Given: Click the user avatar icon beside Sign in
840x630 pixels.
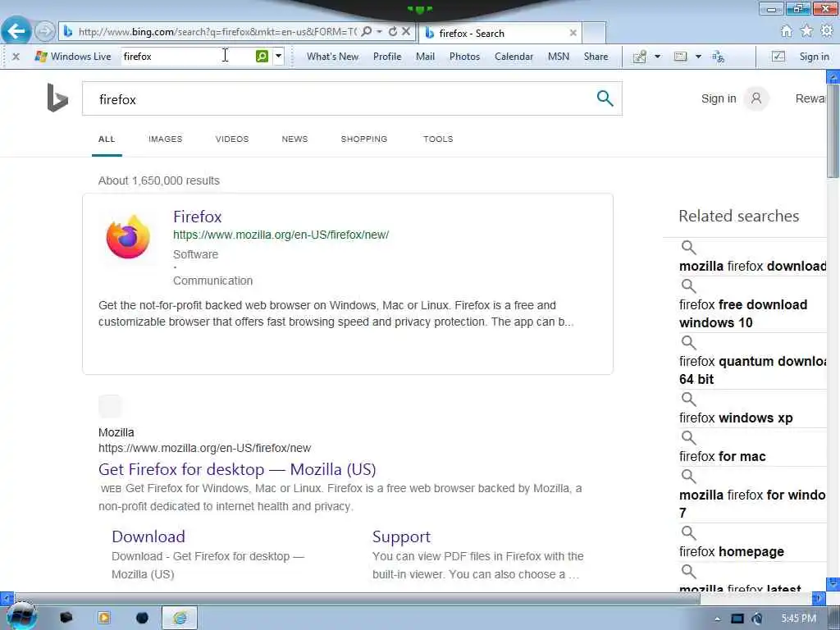Looking at the screenshot, I should (x=756, y=98).
